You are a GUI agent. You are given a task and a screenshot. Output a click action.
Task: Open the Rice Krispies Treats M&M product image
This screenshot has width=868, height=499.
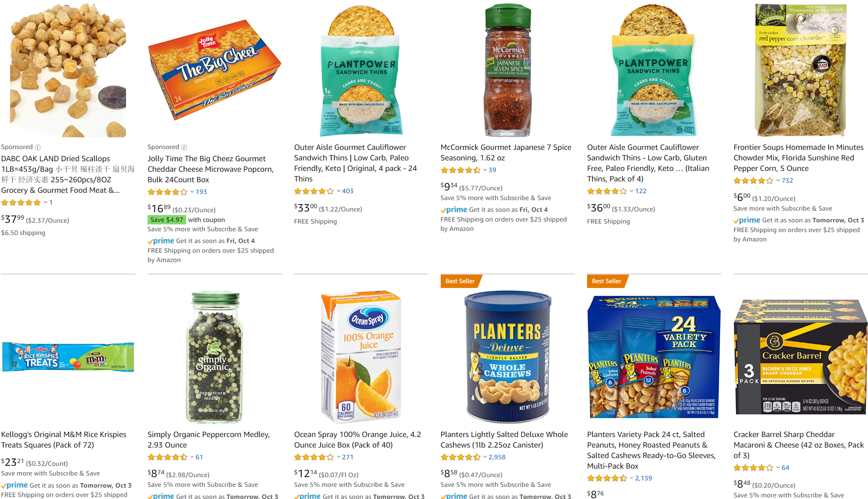point(68,357)
